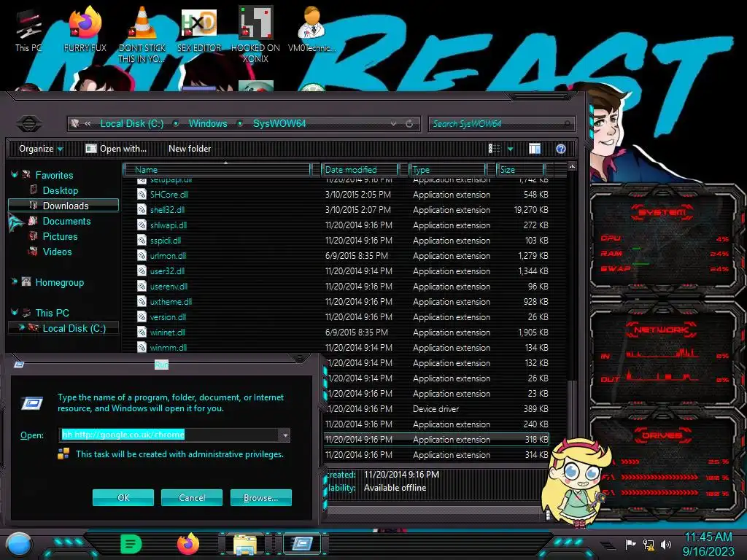Viewport: 747px width, 560px height.
Task: Open explorer help question mark icon
Action: point(561,149)
